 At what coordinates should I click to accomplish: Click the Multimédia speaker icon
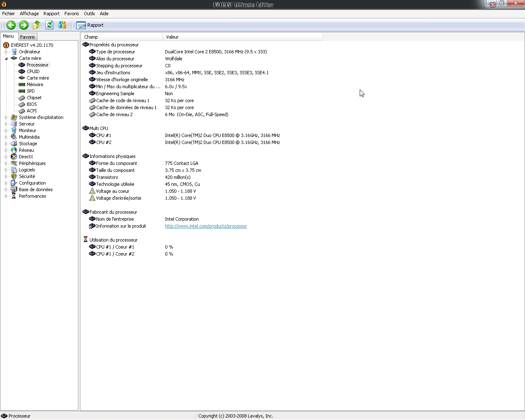(x=14, y=137)
